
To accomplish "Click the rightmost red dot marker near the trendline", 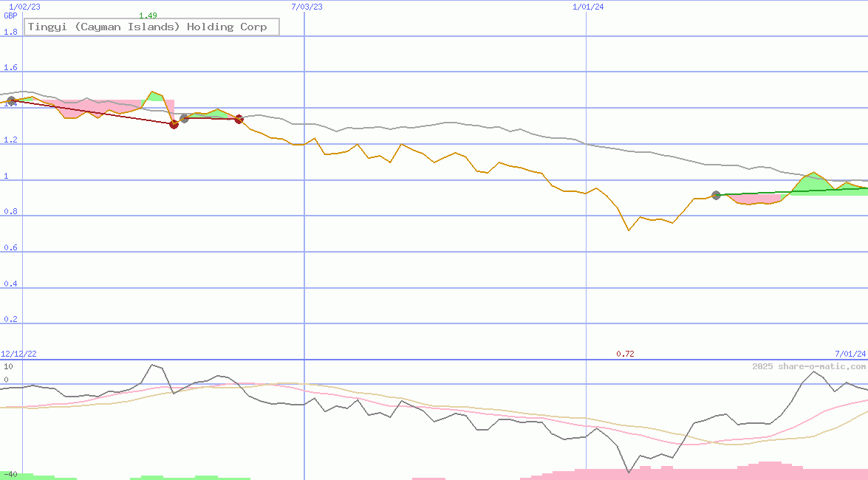I will coord(239,118).
